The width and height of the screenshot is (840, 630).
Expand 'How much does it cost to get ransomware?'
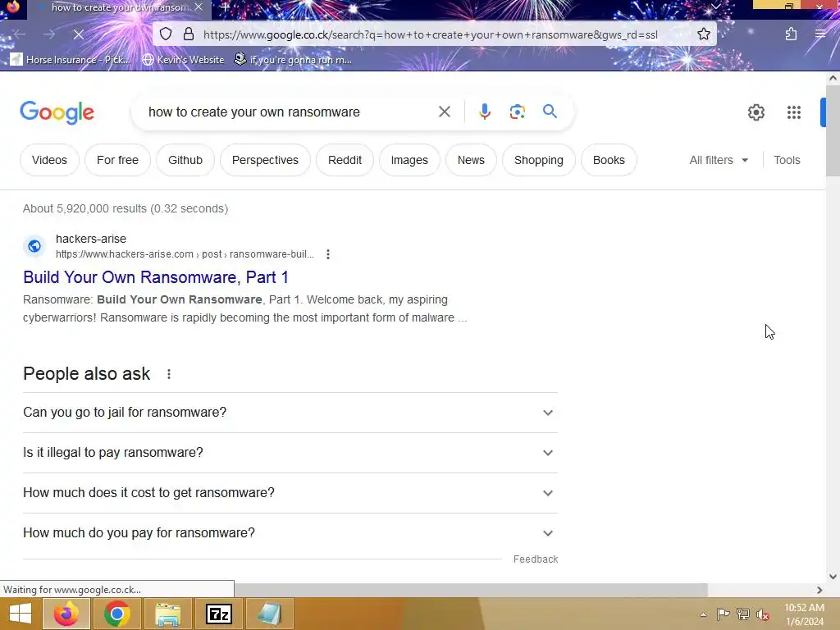click(290, 493)
